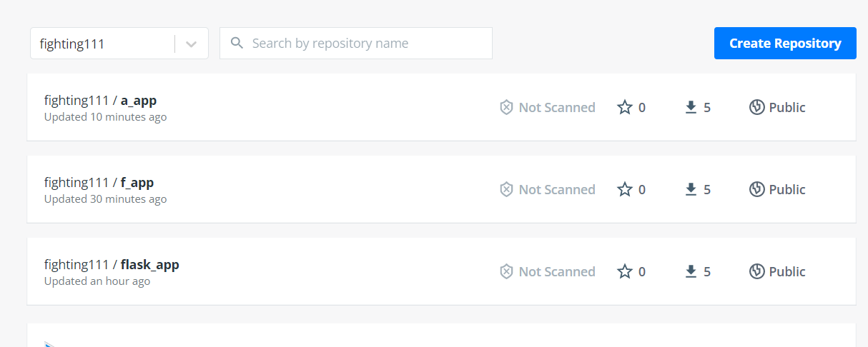
Task: Click the Public visibility label for f_app
Action: coord(787,189)
